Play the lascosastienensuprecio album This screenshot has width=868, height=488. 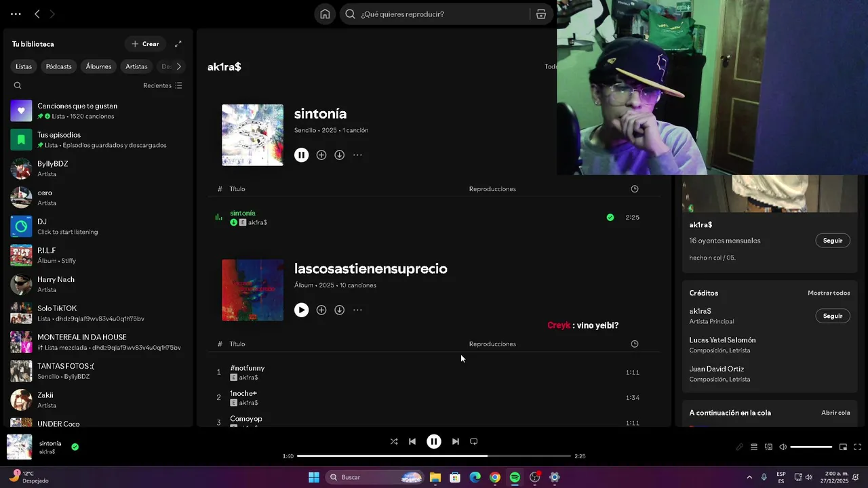coord(301,310)
